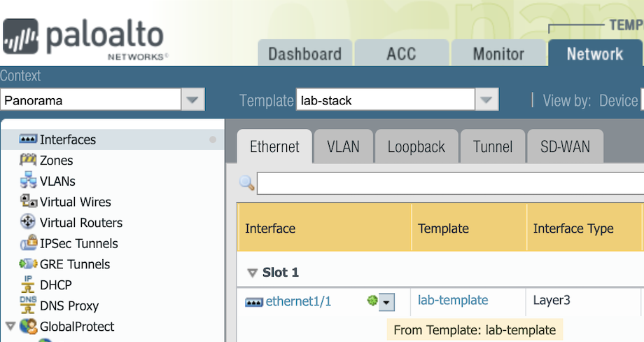Switch to the Monitor tab
Viewport: 644px width, 342px height.
pyautogui.click(x=498, y=54)
